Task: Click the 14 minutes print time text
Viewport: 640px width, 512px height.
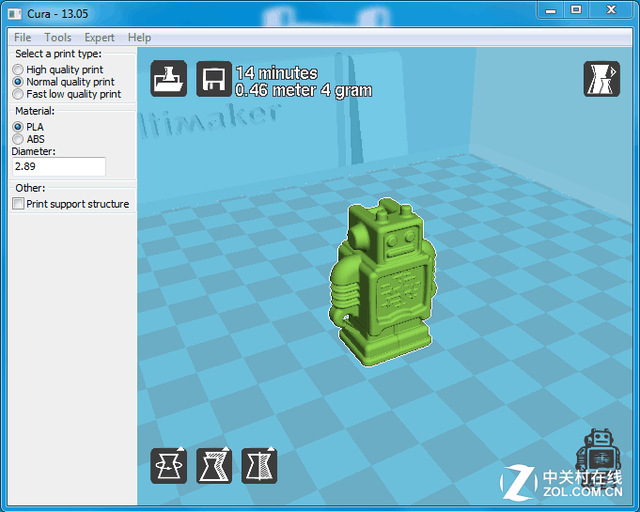Action: pyautogui.click(x=277, y=73)
